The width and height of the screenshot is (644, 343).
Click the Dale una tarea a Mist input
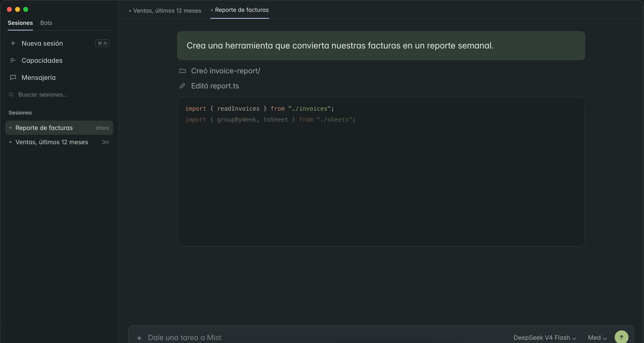[x=185, y=338]
